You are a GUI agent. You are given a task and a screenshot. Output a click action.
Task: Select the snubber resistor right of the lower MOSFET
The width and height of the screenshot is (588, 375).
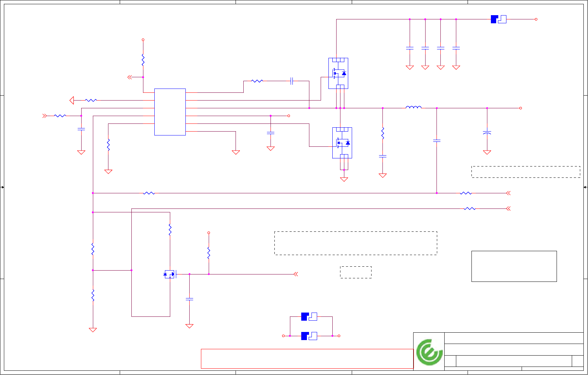(382, 133)
